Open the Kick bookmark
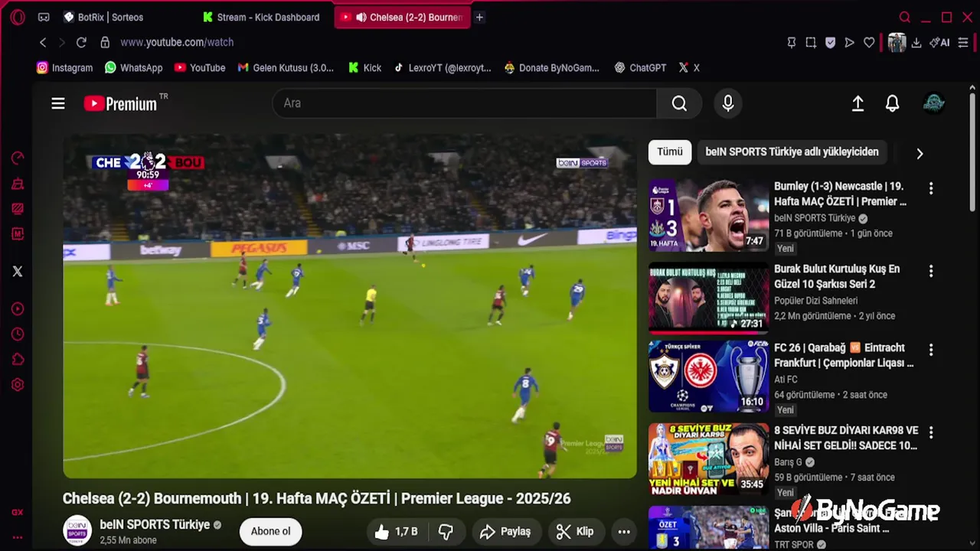The image size is (980, 551). 364,67
